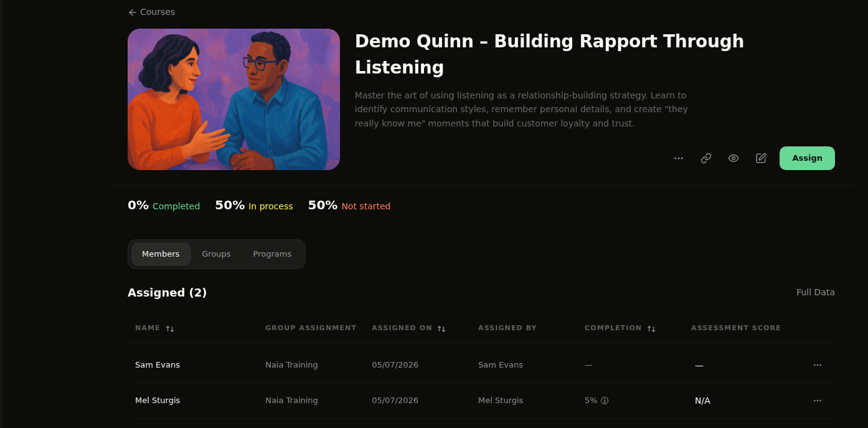Switch to the Members tab
868x428 pixels.
tap(161, 254)
